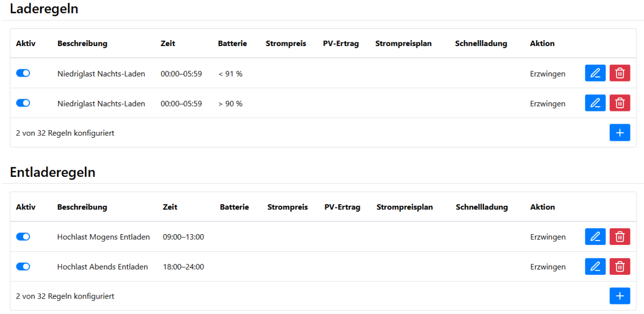
Task: Click the "> 90 %" battery value
Action: point(230,104)
